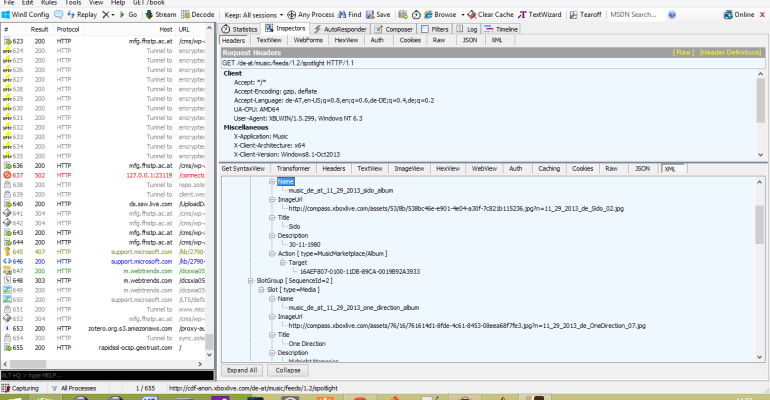The height and width of the screenshot is (400, 770).
Task: Tick the Filters tab checkbox
Action: click(x=425, y=29)
